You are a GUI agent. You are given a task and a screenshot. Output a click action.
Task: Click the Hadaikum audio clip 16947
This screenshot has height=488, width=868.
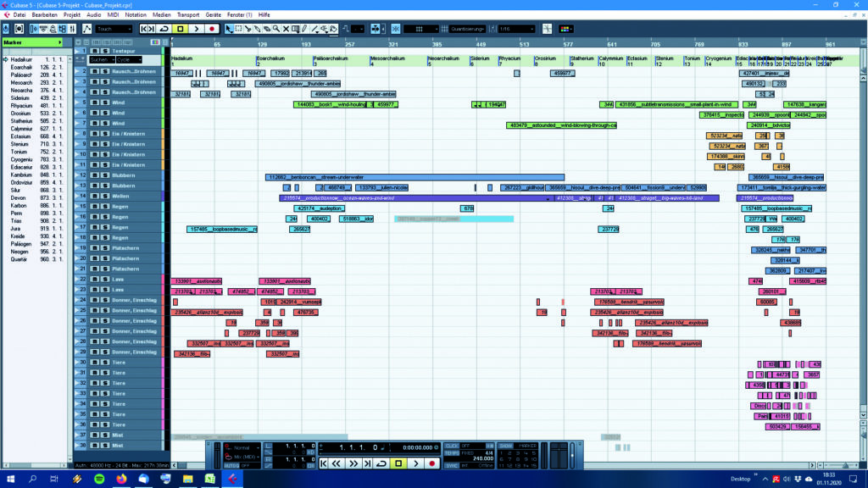click(x=181, y=74)
